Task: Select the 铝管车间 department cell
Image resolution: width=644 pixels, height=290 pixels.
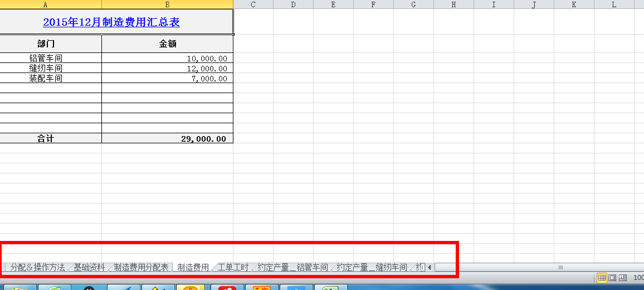Action: click(x=46, y=58)
